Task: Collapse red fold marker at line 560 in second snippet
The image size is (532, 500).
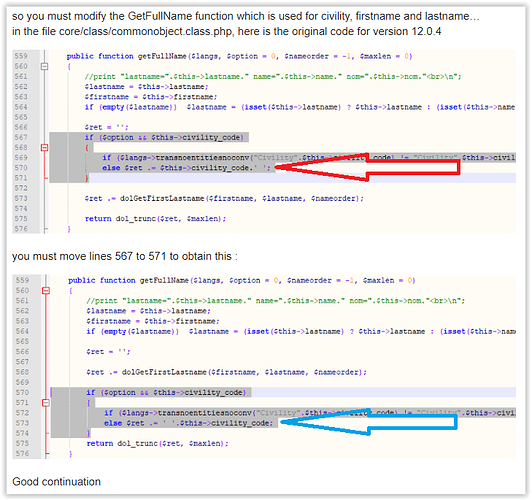Action: (x=46, y=291)
